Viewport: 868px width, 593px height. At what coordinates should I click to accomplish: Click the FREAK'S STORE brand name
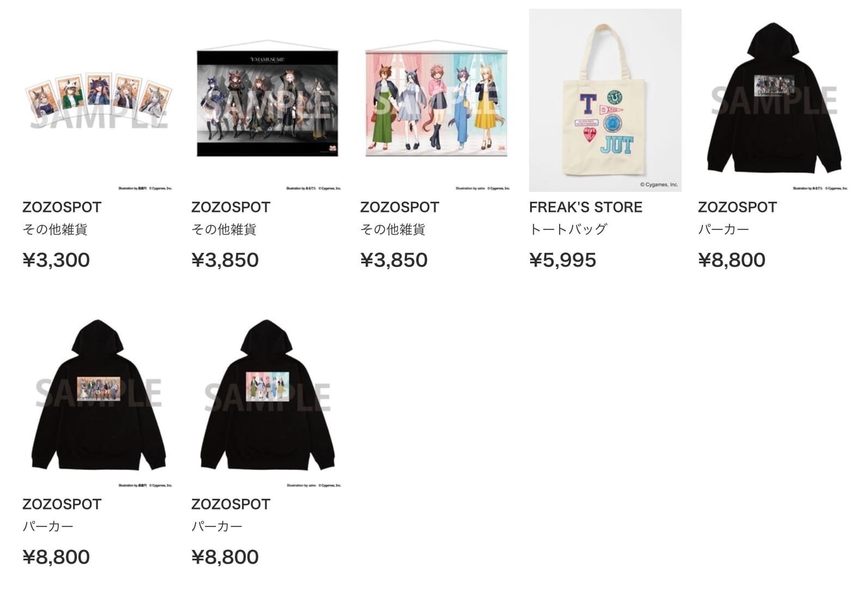586,207
